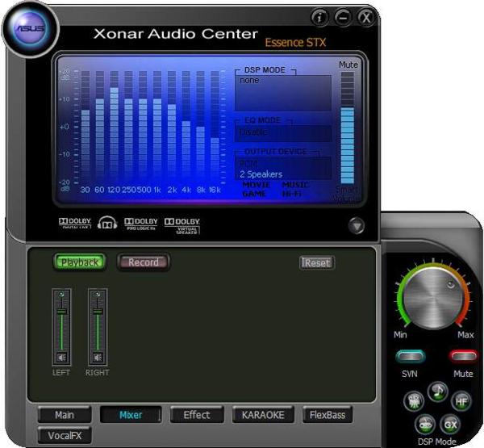
Task: Click the master volume knob
Action: (433, 298)
